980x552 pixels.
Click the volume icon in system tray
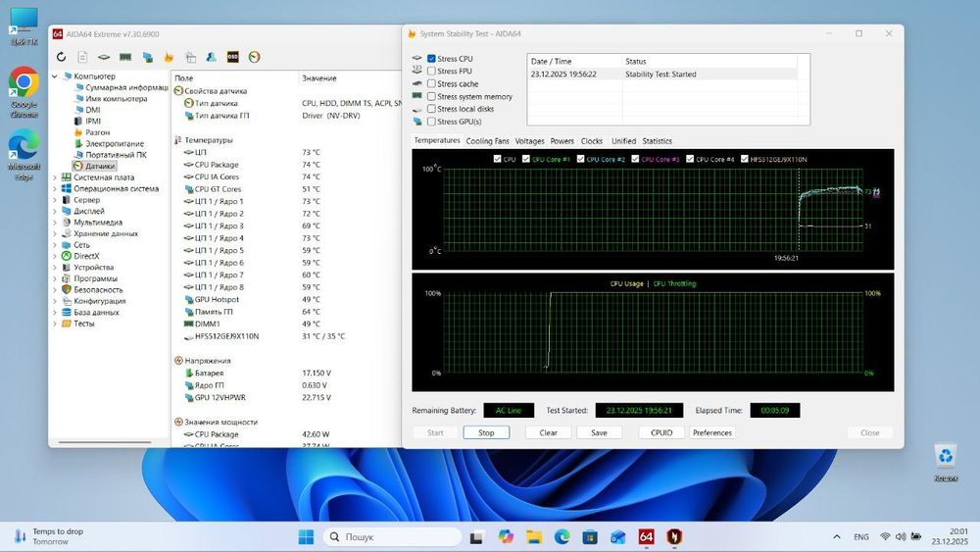click(x=901, y=536)
